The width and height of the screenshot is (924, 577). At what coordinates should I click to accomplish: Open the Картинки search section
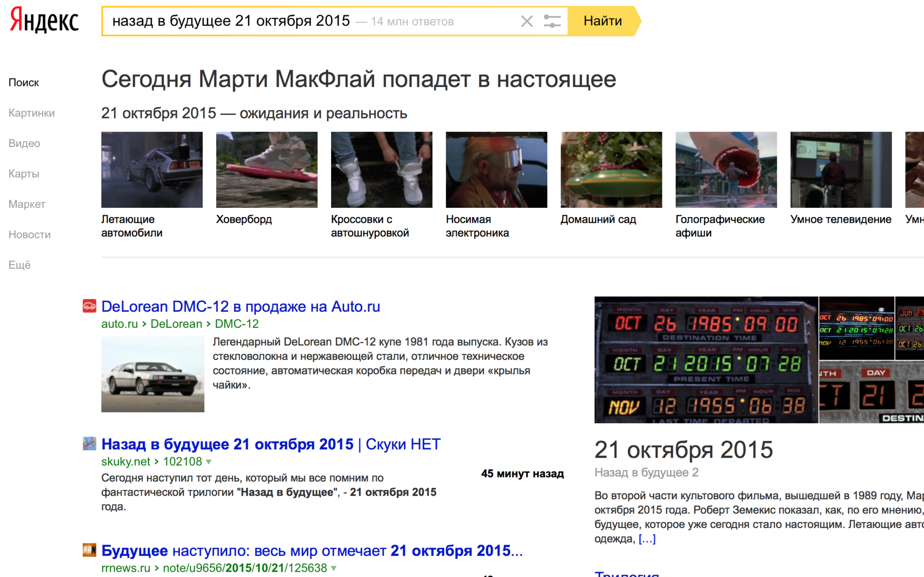point(31,113)
